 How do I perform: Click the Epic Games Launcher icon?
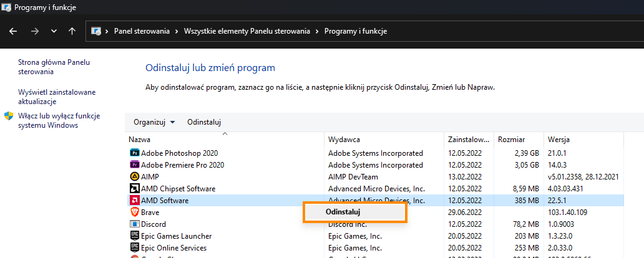pyautogui.click(x=134, y=236)
